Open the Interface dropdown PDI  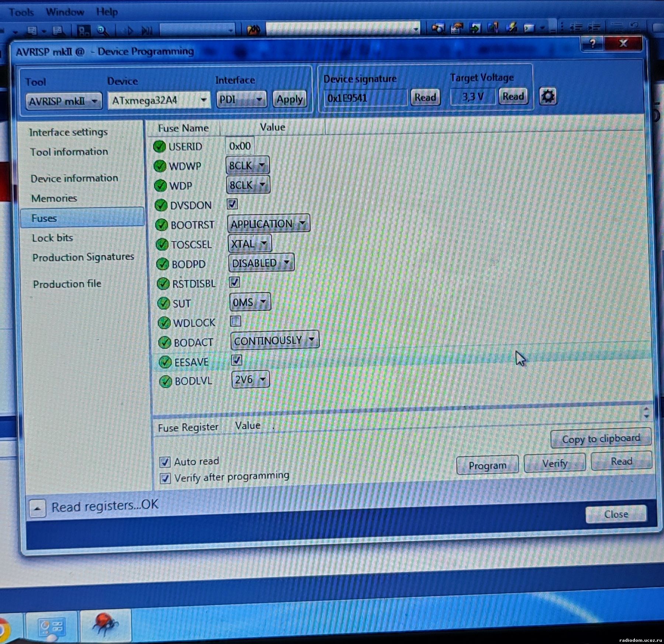click(241, 99)
